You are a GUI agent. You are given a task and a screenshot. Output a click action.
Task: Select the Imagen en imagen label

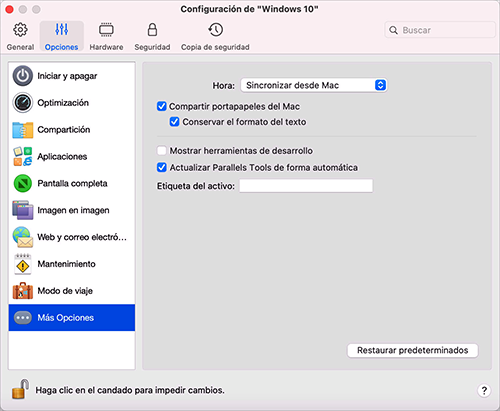pos(73,210)
